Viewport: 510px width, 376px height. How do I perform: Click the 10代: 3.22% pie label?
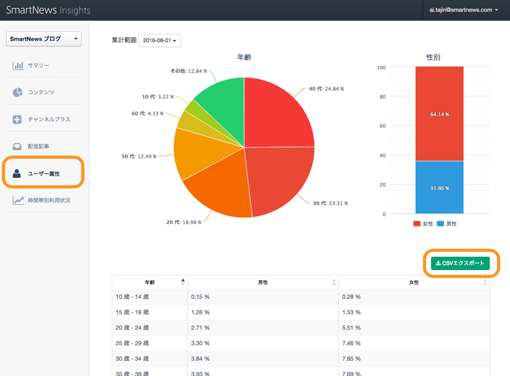click(158, 97)
